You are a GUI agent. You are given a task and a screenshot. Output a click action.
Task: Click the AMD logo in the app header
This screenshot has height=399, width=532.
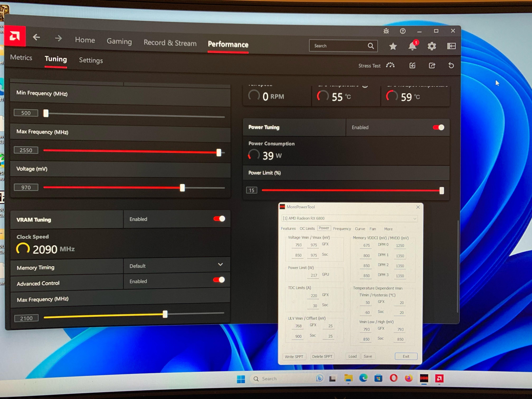(x=15, y=36)
